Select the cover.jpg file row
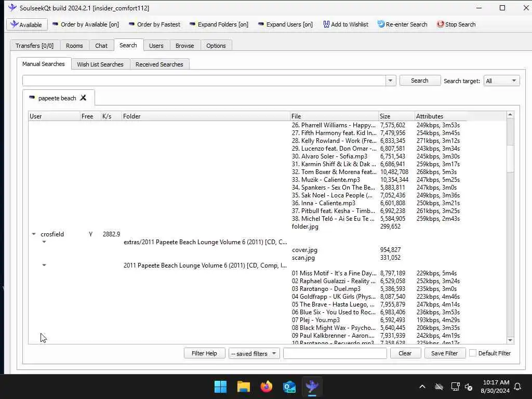 (304, 250)
